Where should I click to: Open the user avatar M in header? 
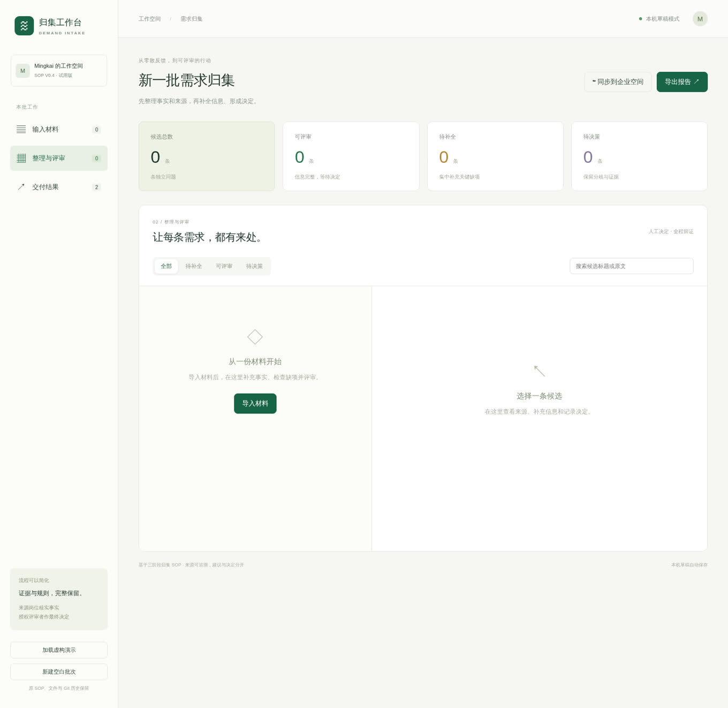point(700,19)
